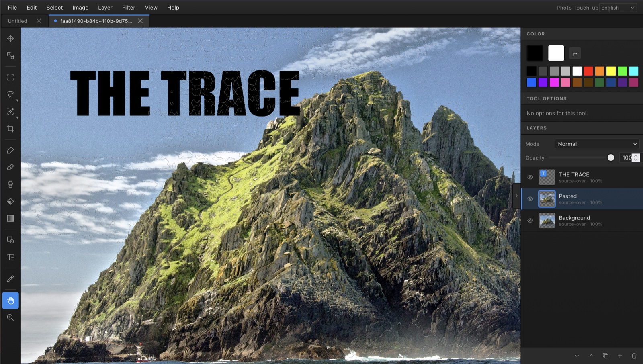Move layer down using arrow icon
Screen dimensions: 643x364
coord(577,356)
